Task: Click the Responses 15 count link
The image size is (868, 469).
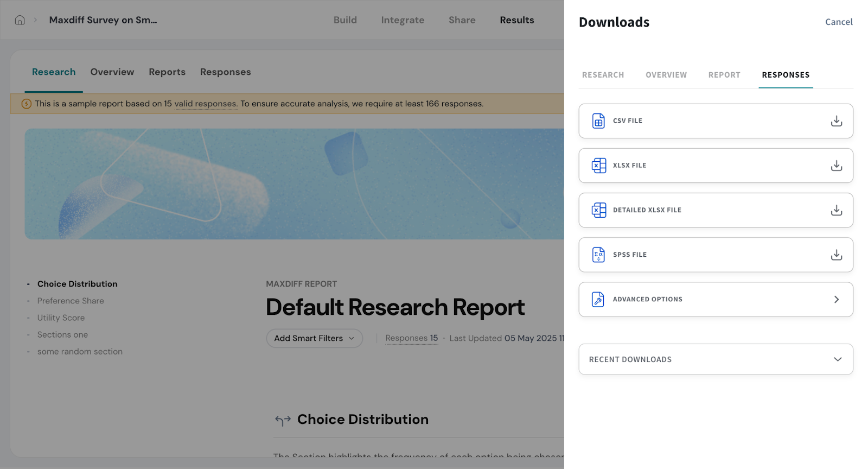Action: 411,338
